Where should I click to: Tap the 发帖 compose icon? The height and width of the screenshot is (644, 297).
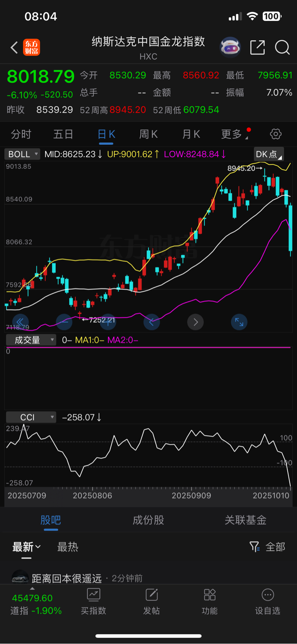(152, 595)
